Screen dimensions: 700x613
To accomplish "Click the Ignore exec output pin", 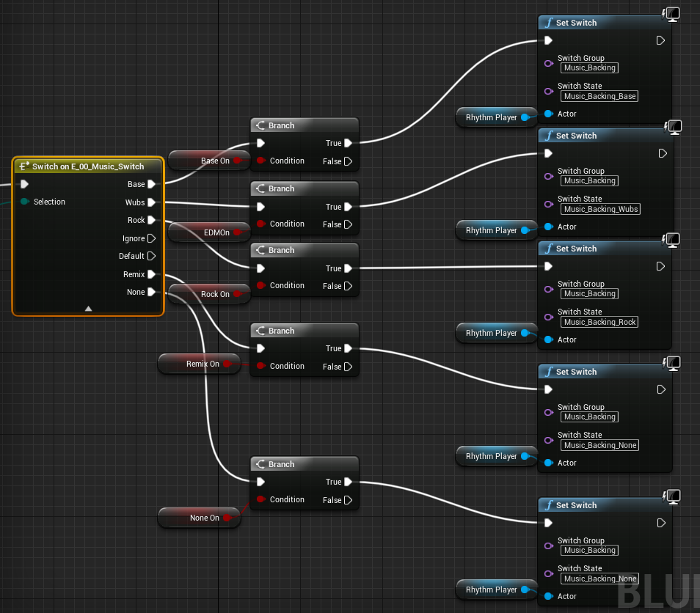I will (152, 239).
